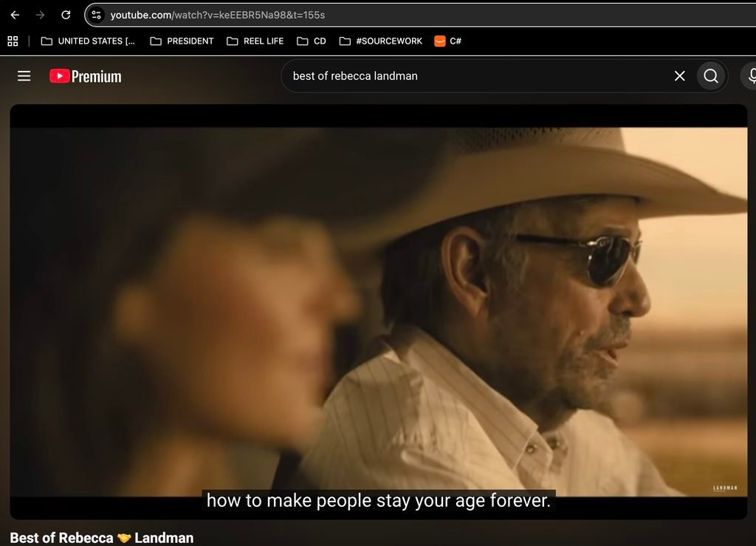Open the C# bookmark
756x546 pixels.
[x=448, y=41]
